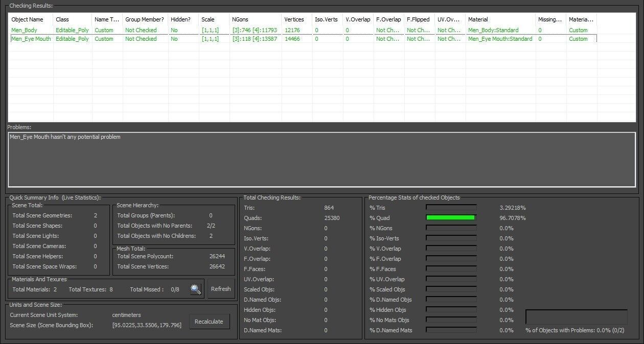This screenshot has width=644, height=344.
Task: Click the % of Objects with Problems text
Action: click(x=575, y=330)
